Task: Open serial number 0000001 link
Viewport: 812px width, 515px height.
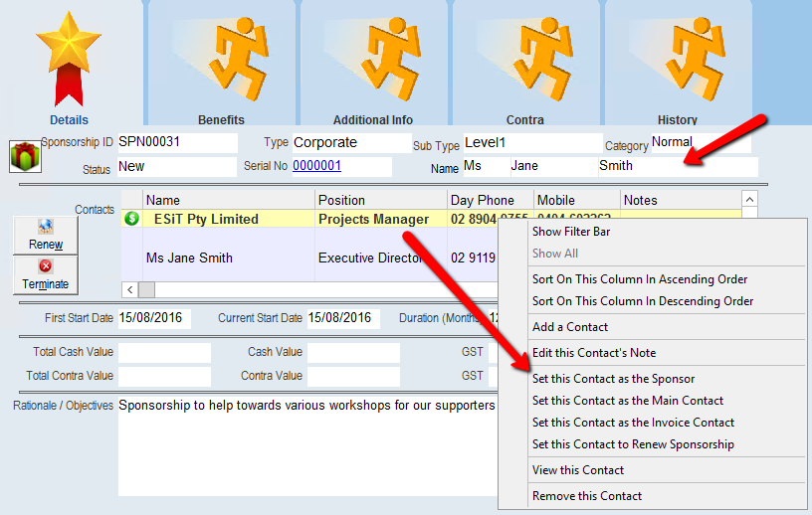Action: (x=316, y=166)
